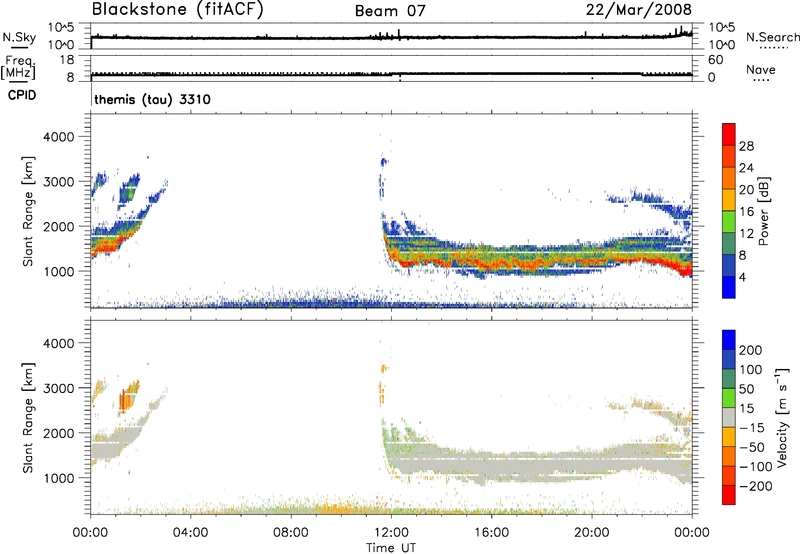Click the '4' tick on power colorbar
Screen dimensions: 800x554
click(742, 277)
